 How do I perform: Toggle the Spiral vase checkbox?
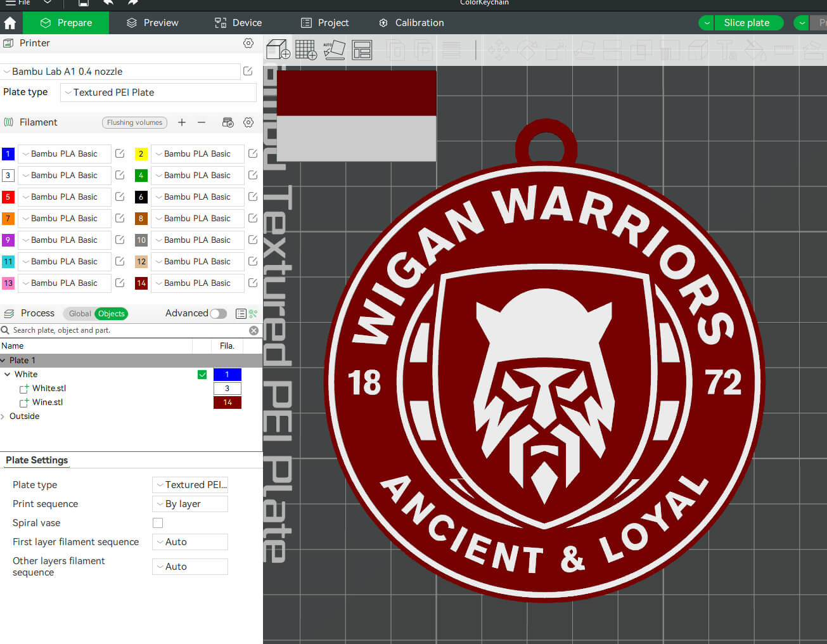coord(158,523)
